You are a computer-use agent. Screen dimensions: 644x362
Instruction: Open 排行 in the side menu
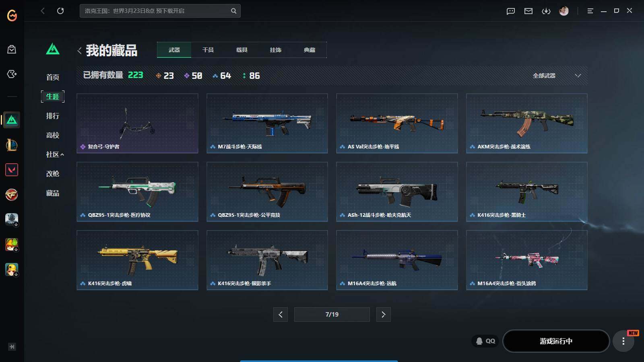[53, 116]
